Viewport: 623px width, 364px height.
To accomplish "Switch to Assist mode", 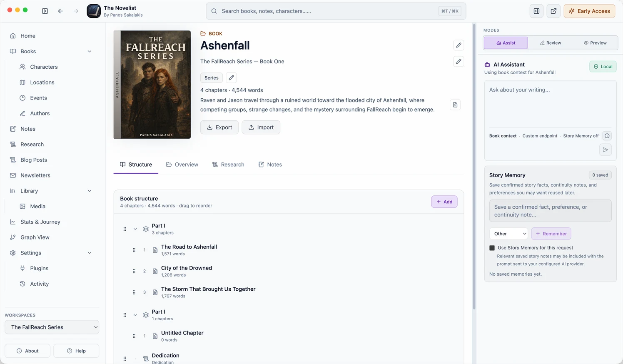I will point(506,43).
